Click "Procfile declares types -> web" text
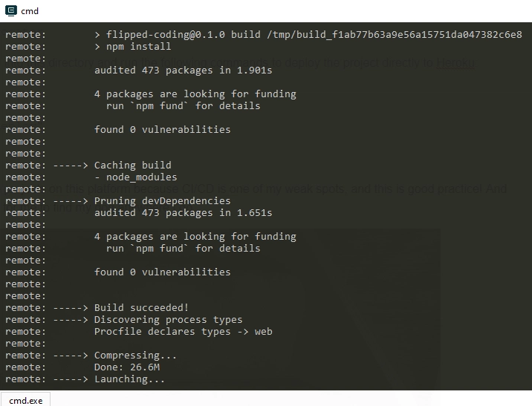Image resolution: width=532 pixels, height=406 pixels. [x=184, y=332]
